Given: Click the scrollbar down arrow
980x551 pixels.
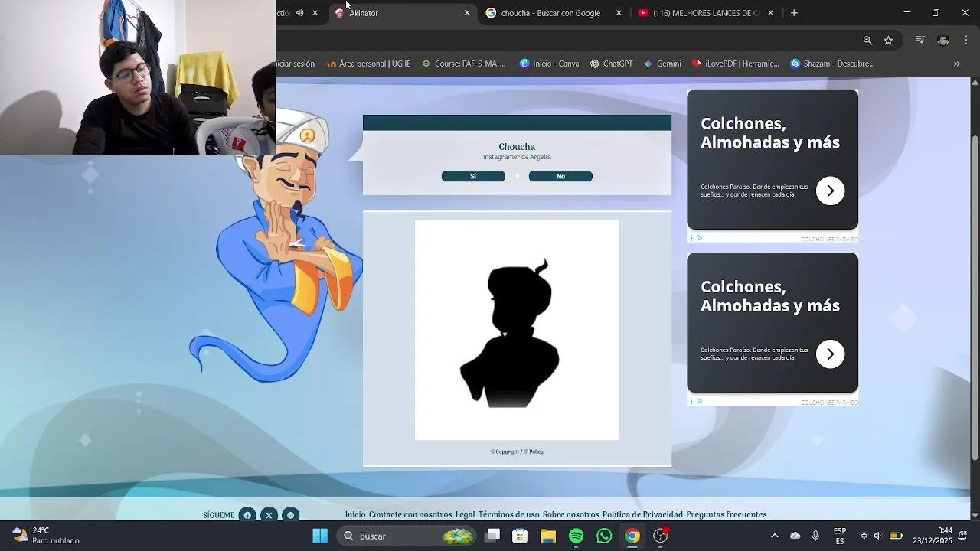Looking at the screenshot, I should [975, 515].
